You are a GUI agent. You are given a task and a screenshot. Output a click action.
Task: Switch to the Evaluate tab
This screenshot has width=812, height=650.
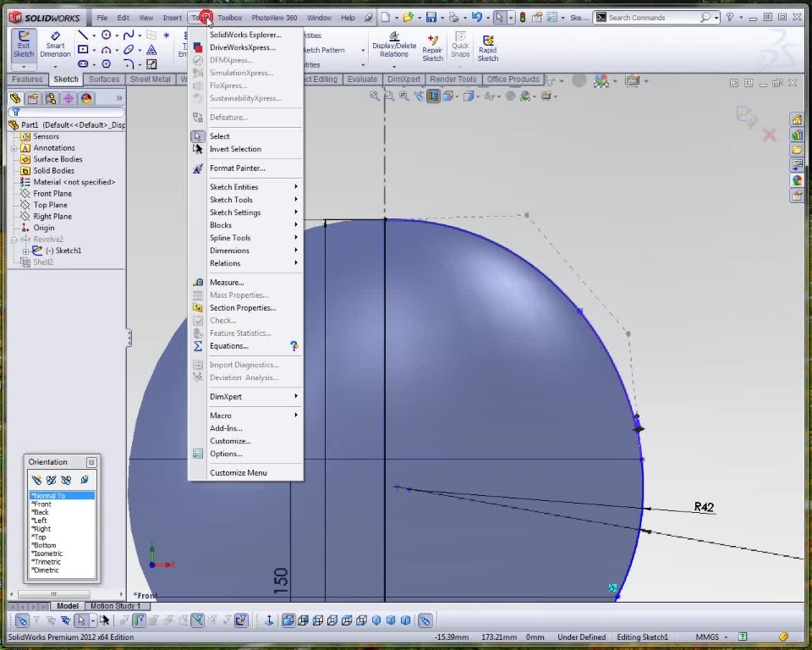pos(362,80)
